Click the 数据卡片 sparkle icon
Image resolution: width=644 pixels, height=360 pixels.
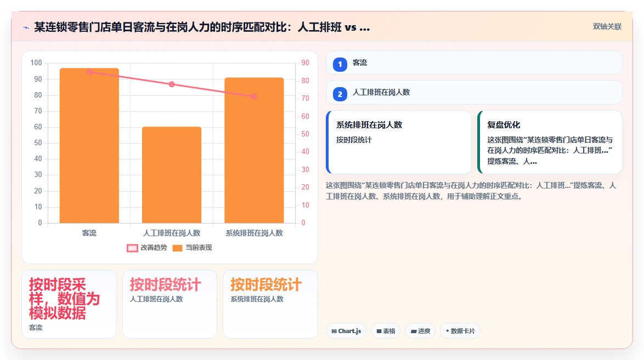click(x=447, y=331)
